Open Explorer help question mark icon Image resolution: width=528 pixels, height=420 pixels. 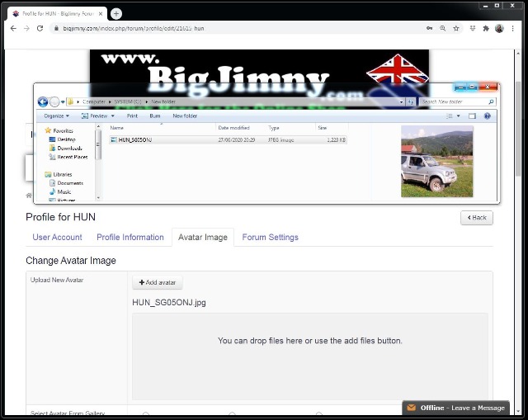487,116
